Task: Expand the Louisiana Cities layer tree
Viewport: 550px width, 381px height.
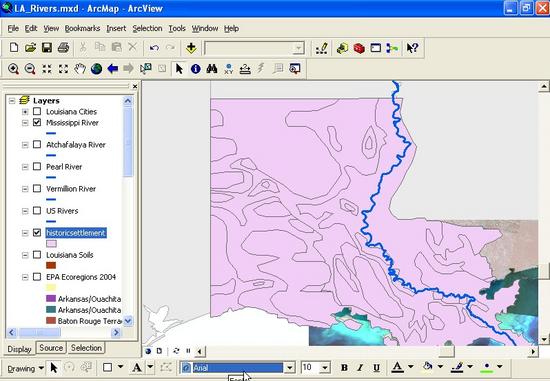Action: pyautogui.click(x=25, y=112)
